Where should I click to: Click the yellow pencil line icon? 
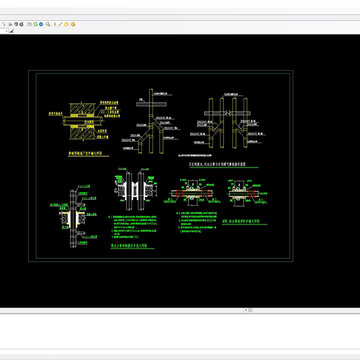click(x=60, y=24)
